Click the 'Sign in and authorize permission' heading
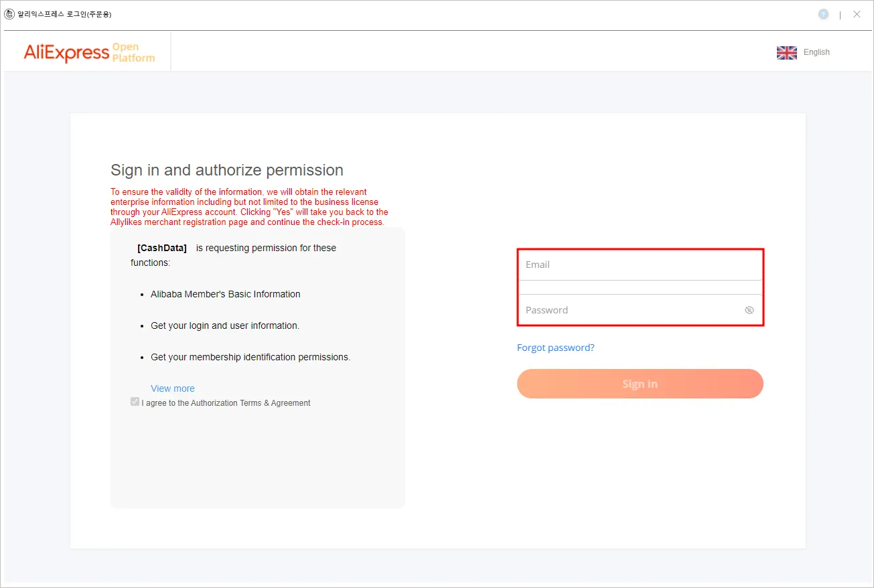 click(227, 170)
